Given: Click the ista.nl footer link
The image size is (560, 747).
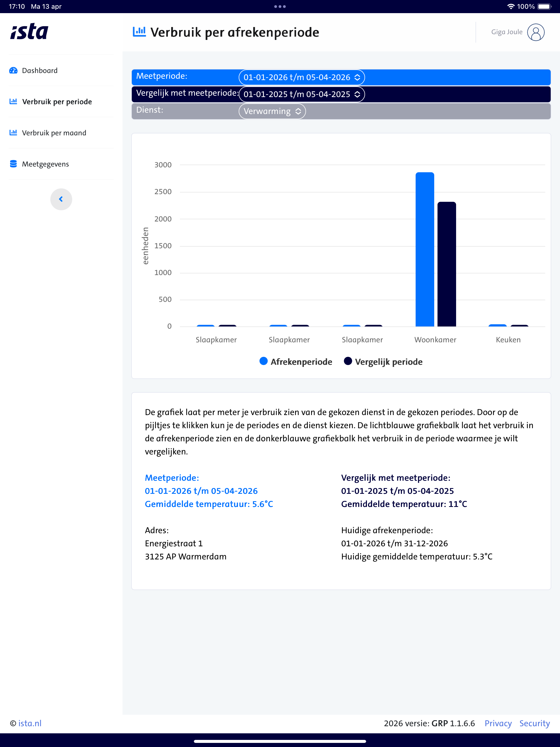Looking at the screenshot, I should [30, 723].
